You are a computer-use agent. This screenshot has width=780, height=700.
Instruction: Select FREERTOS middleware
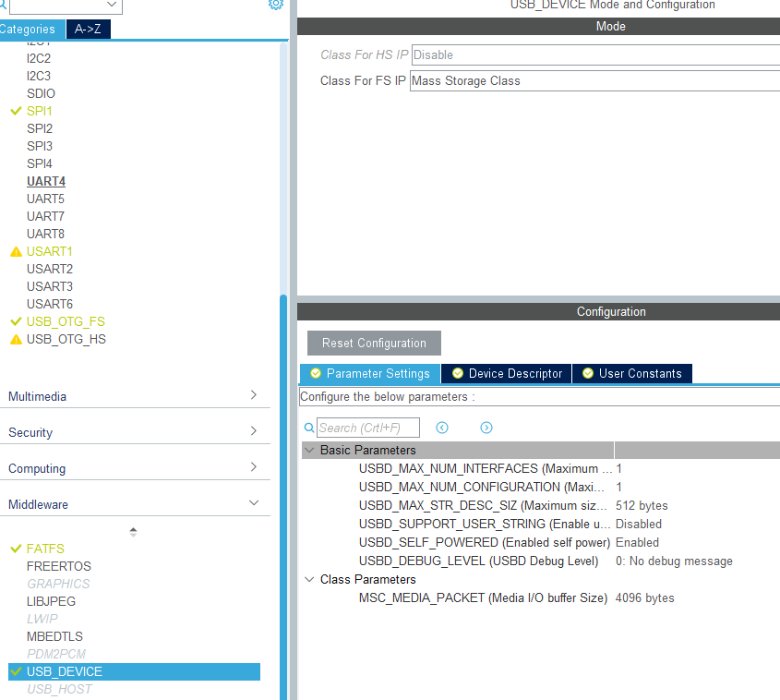(59, 567)
